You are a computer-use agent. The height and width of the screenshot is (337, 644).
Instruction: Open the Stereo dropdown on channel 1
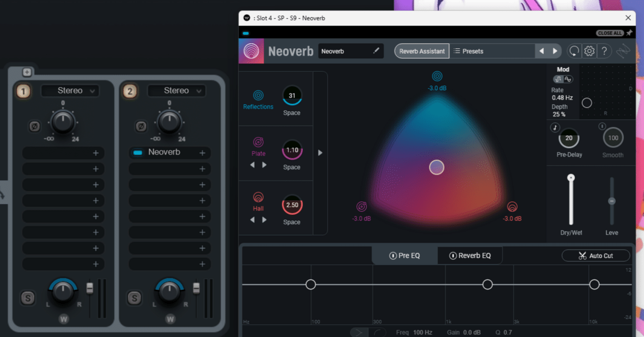70,91
